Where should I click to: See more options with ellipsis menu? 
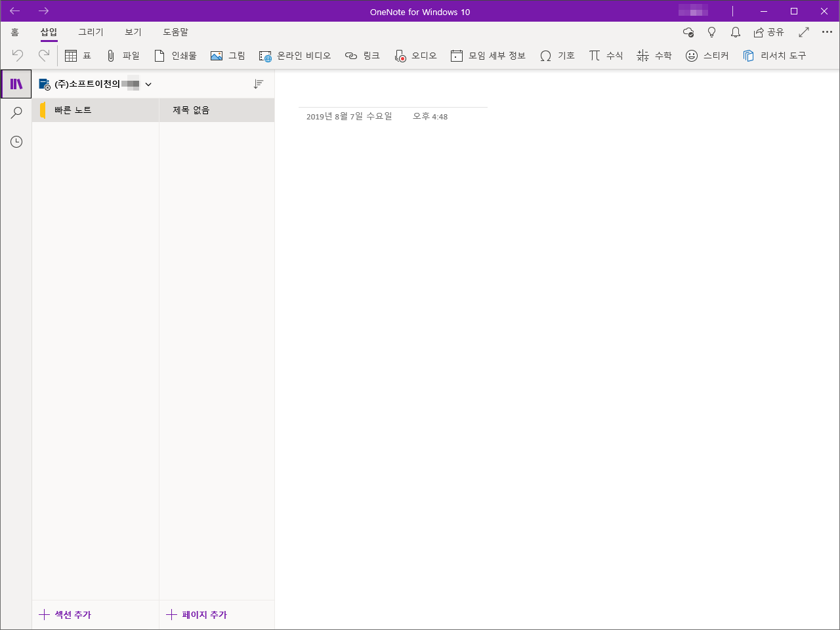827,31
